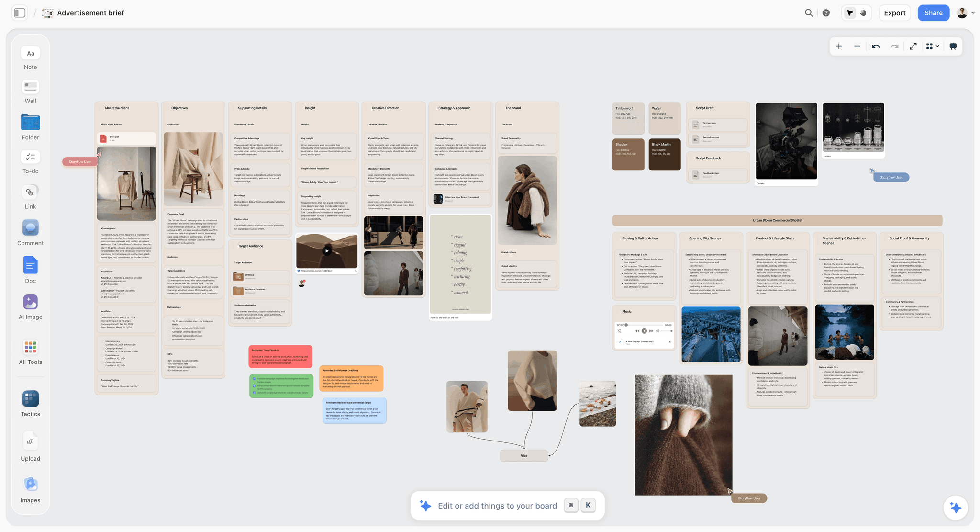The height and width of the screenshot is (532, 980).
Task: Open the help question mark icon
Action: 826,13
